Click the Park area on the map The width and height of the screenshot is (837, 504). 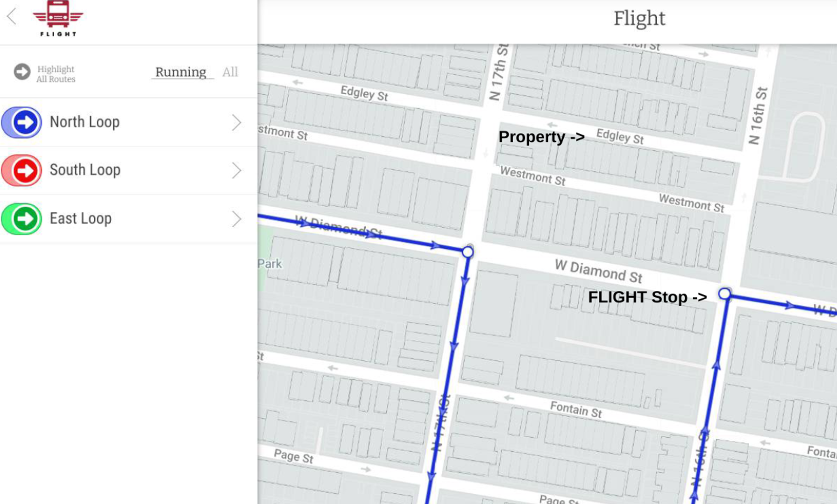[267, 263]
